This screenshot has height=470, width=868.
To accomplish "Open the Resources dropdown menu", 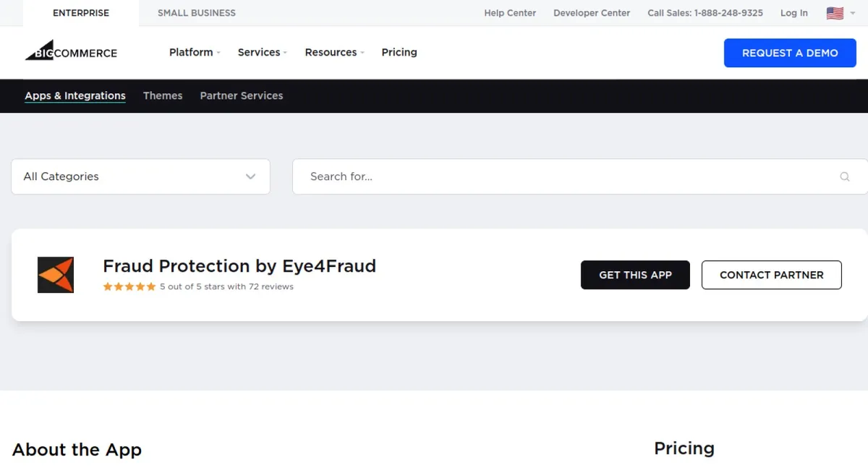I will coord(334,52).
